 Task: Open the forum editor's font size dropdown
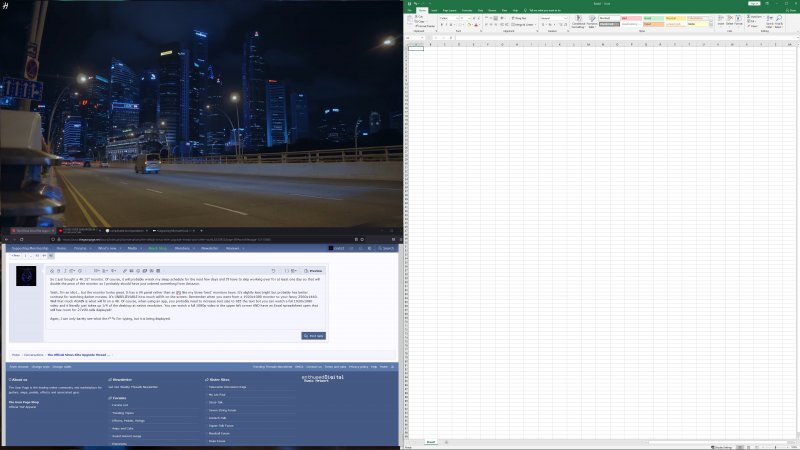(x=73, y=271)
